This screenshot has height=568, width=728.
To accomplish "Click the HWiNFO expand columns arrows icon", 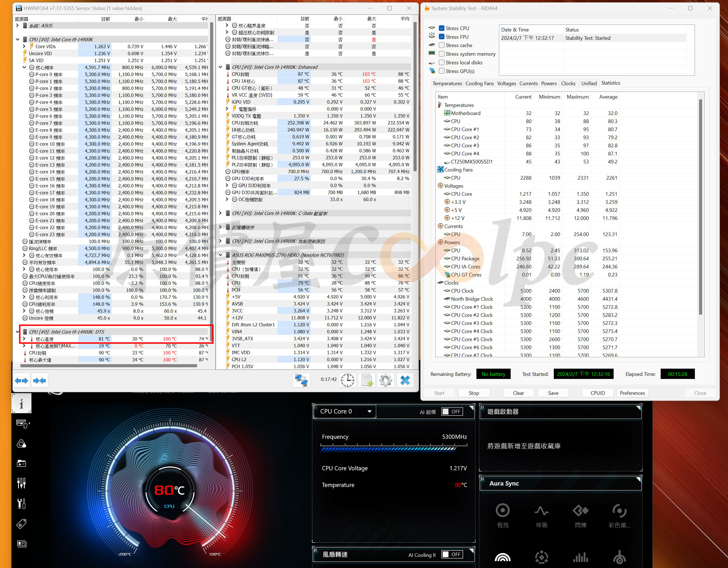I will coord(21,381).
